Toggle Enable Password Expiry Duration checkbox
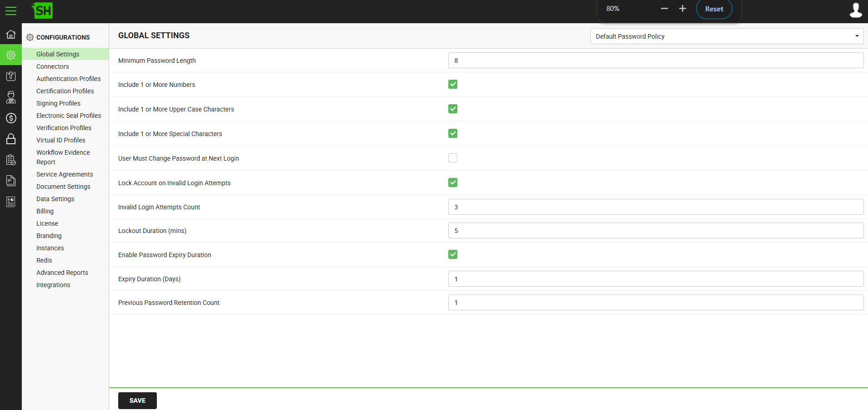Viewport: 868px width, 410px height. [x=453, y=254]
